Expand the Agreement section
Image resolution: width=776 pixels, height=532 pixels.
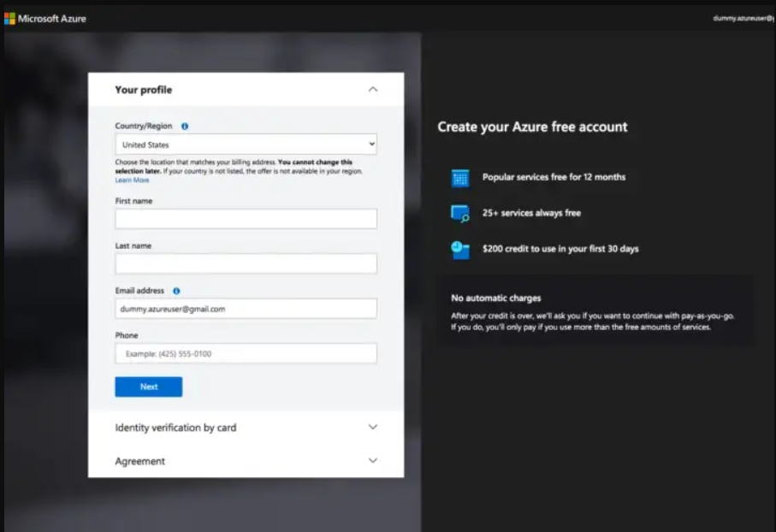coord(372,461)
